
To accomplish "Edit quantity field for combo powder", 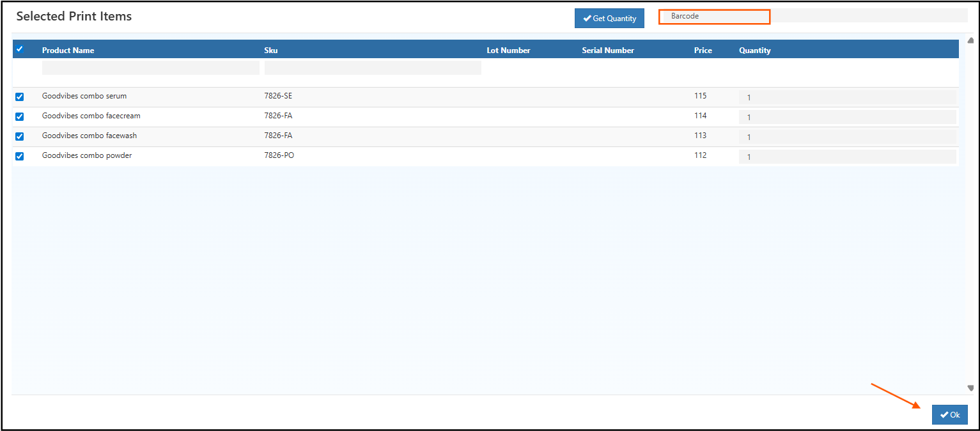I will [x=847, y=157].
